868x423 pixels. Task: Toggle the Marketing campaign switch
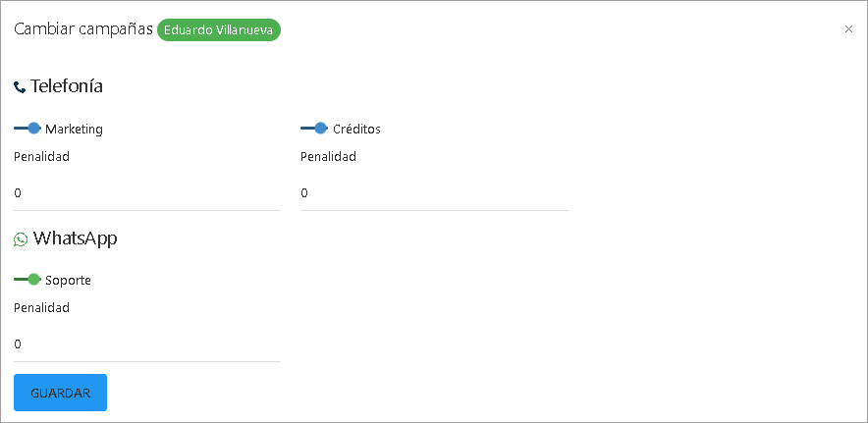(27, 129)
